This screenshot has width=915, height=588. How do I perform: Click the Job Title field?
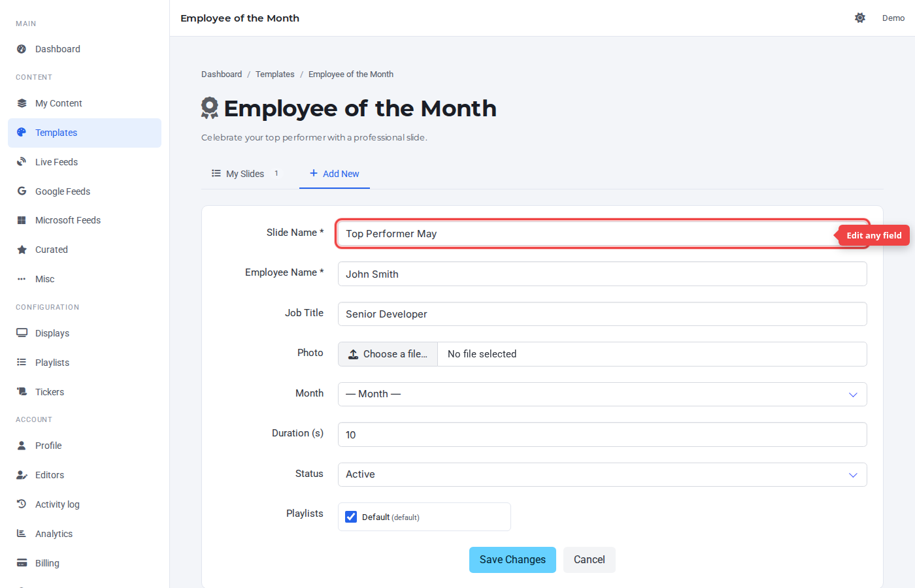pos(602,314)
